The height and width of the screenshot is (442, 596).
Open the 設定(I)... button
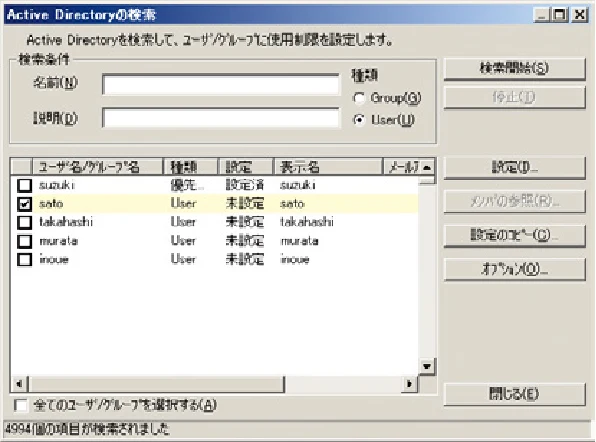514,168
